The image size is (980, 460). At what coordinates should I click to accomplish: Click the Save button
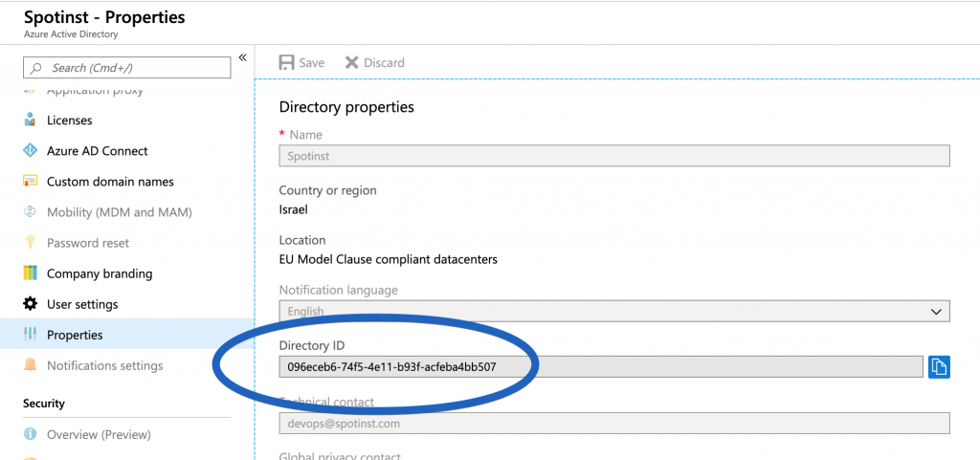pos(301,62)
